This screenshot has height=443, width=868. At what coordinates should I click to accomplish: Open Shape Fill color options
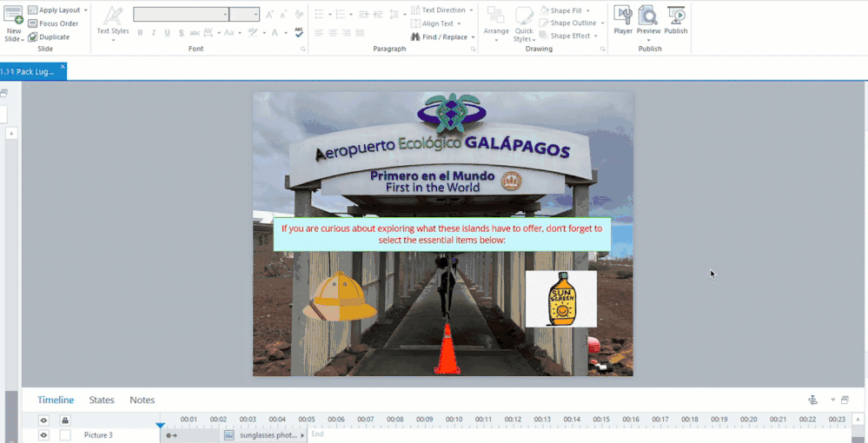565,10
